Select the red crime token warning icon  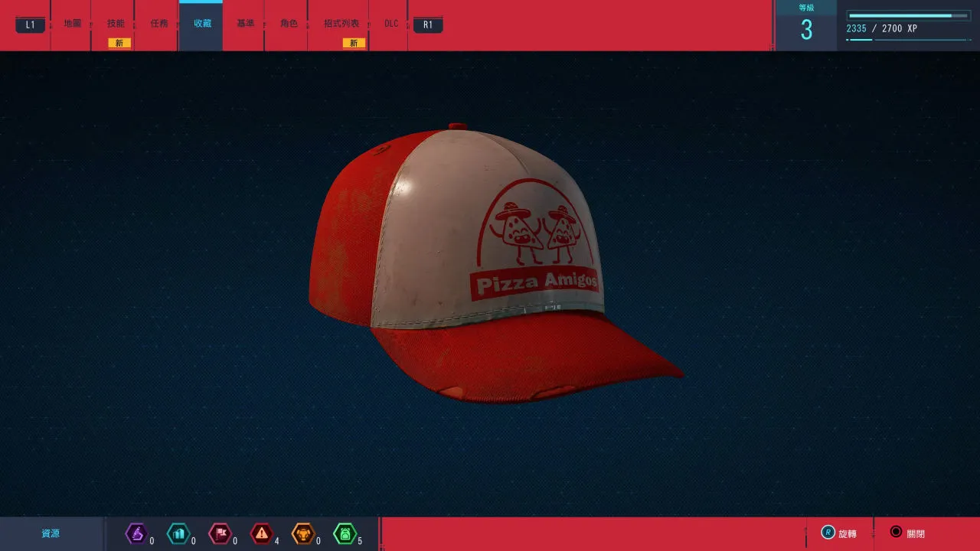(x=262, y=533)
